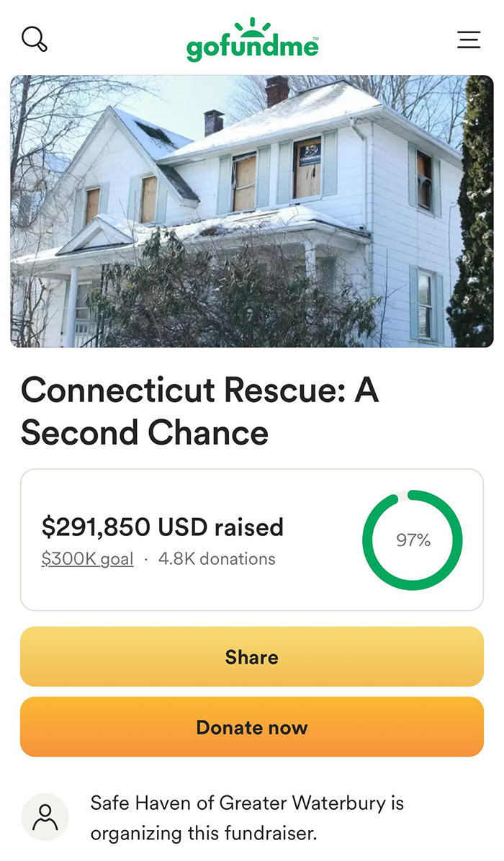Click the circular avatar placeholder next to Safe Haven
The width and height of the screenshot is (504, 861).
[46, 817]
